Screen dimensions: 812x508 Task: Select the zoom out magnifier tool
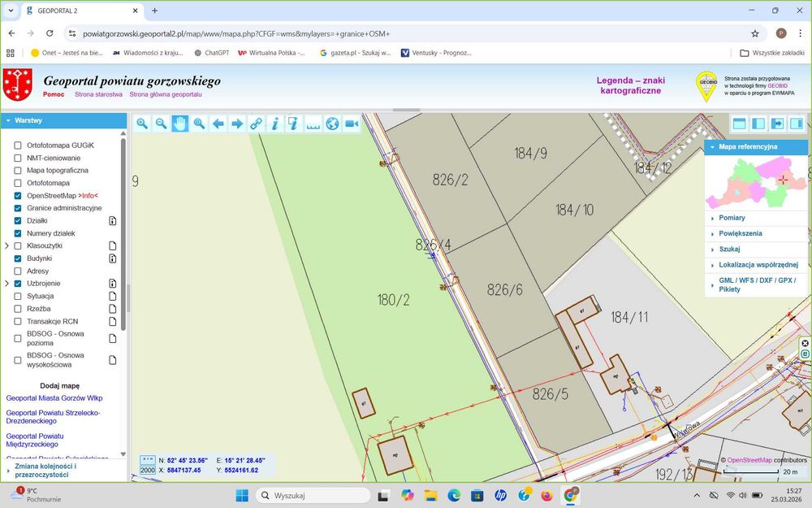(161, 124)
